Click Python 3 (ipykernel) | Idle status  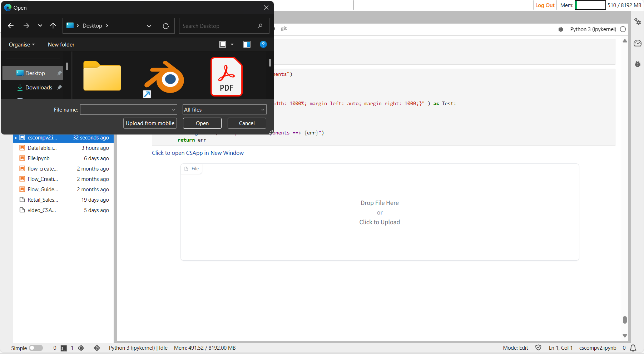[138, 348]
